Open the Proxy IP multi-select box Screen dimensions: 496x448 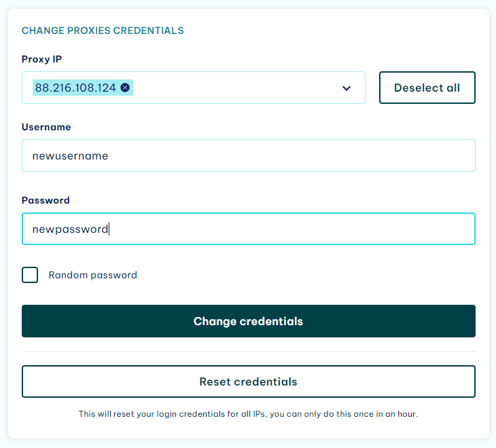coord(193,88)
